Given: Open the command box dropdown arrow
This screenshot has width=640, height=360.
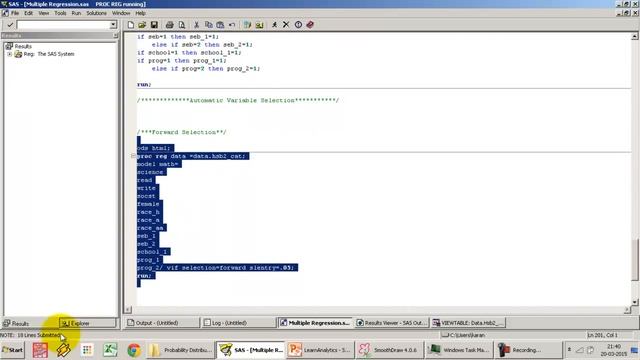Looking at the screenshot, I should coord(113,25).
